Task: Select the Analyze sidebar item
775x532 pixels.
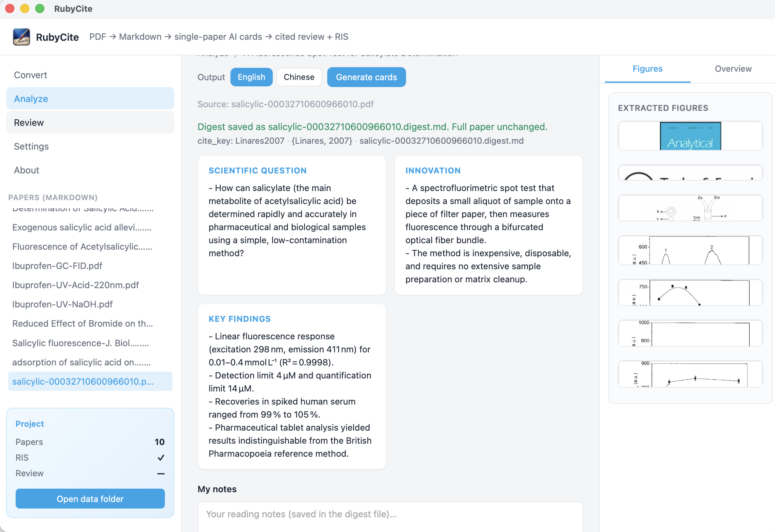Action: tap(90, 99)
